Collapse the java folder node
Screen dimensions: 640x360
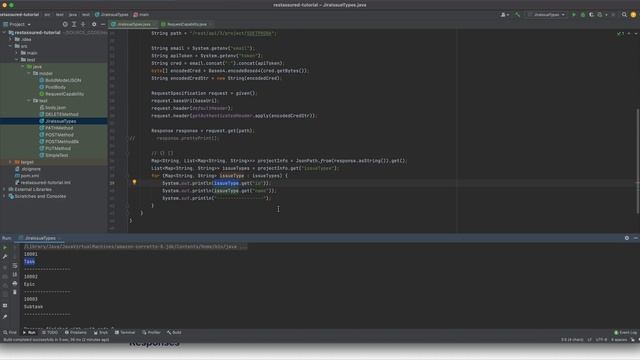(23, 67)
